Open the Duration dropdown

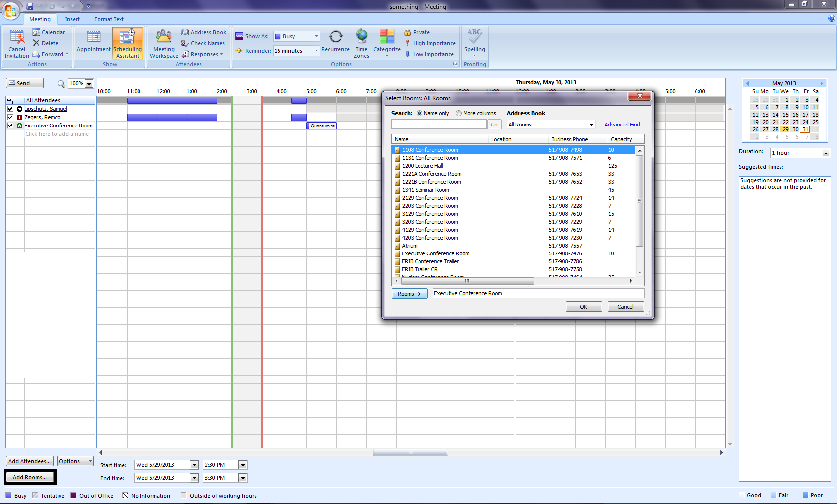point(826,153)
